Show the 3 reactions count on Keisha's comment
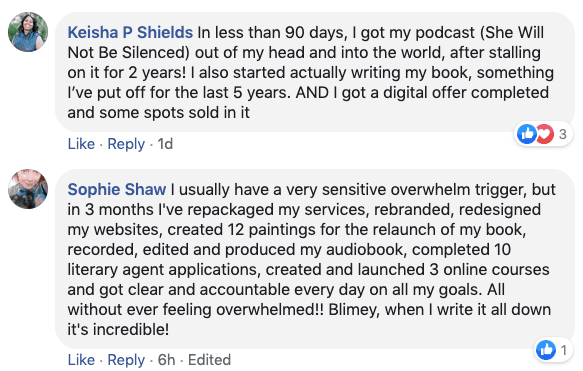 tap(563, 134)
